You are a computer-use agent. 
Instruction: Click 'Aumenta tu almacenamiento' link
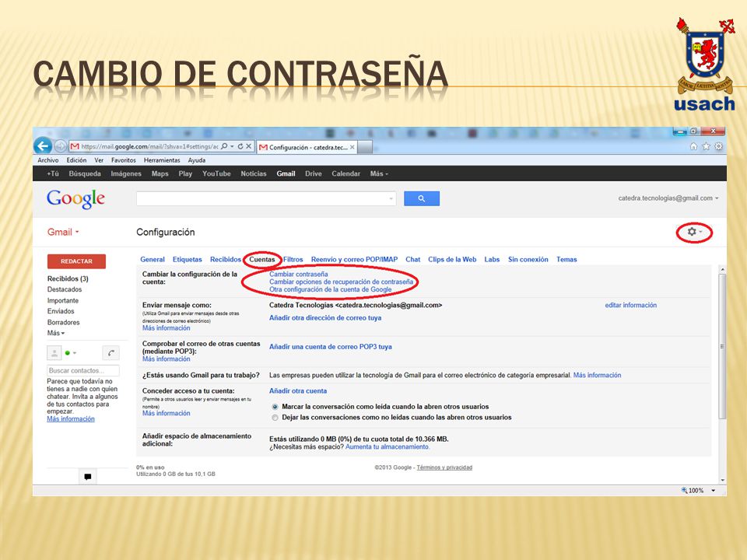click(x=388, y=446)
